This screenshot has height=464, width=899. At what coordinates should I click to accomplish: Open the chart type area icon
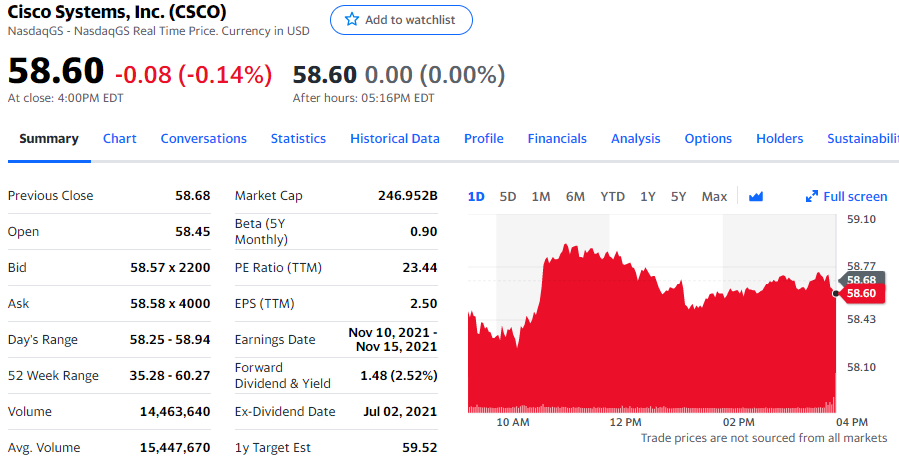point(756,197)
